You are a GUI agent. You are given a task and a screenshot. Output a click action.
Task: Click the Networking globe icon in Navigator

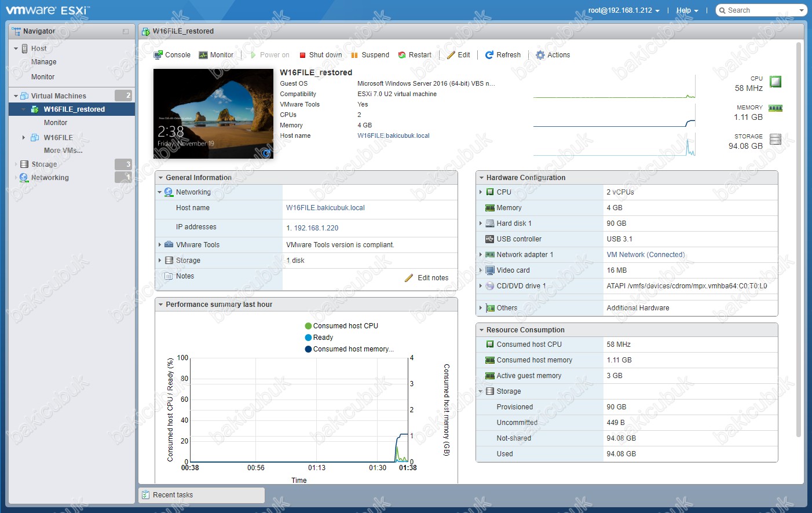(x=24, y=178)
